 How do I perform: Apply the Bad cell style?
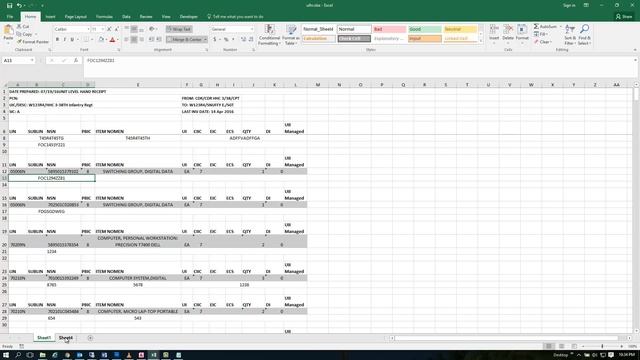point(389,29)
